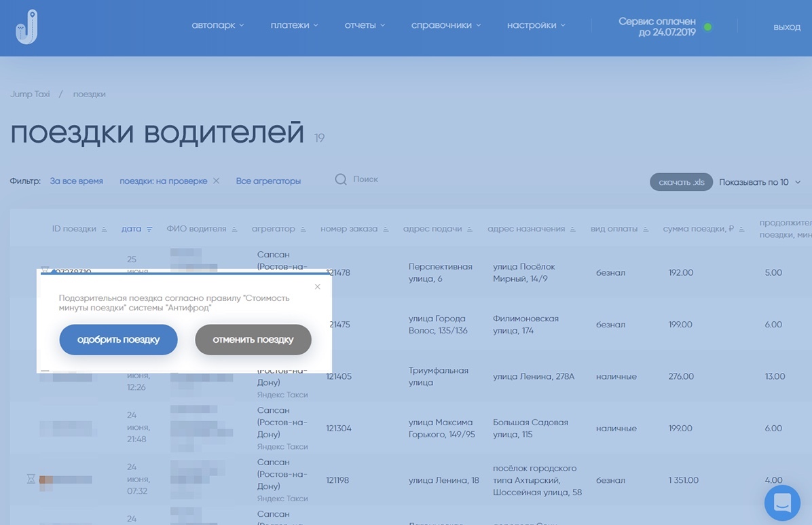This screenshot has height=525, width=812.
Task: Expand the 'справочники' menu
Action: click(445, 25)
